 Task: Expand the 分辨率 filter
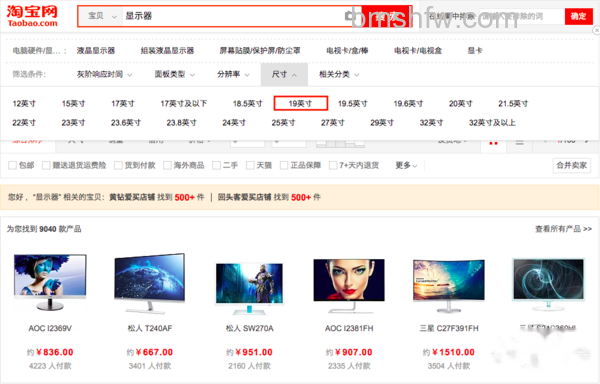(x=233, y=74)
